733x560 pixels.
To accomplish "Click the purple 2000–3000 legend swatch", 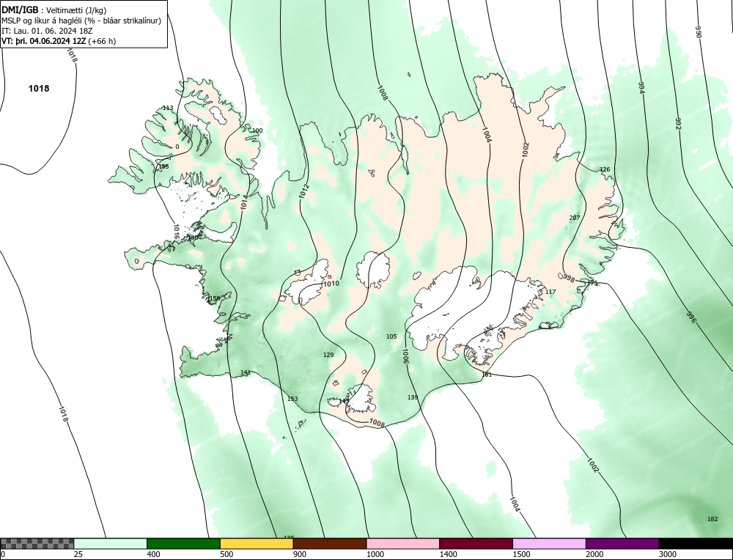I will tap(622, 544).
